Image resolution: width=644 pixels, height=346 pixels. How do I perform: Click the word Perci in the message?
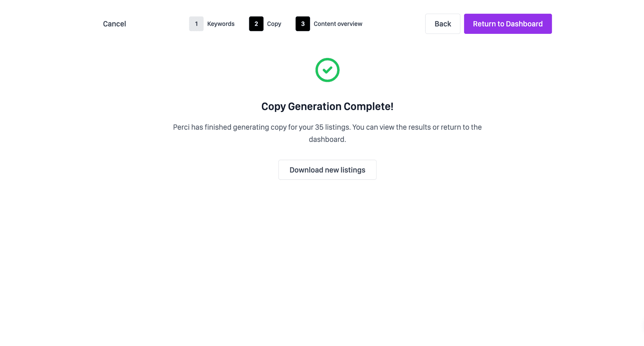181,127
